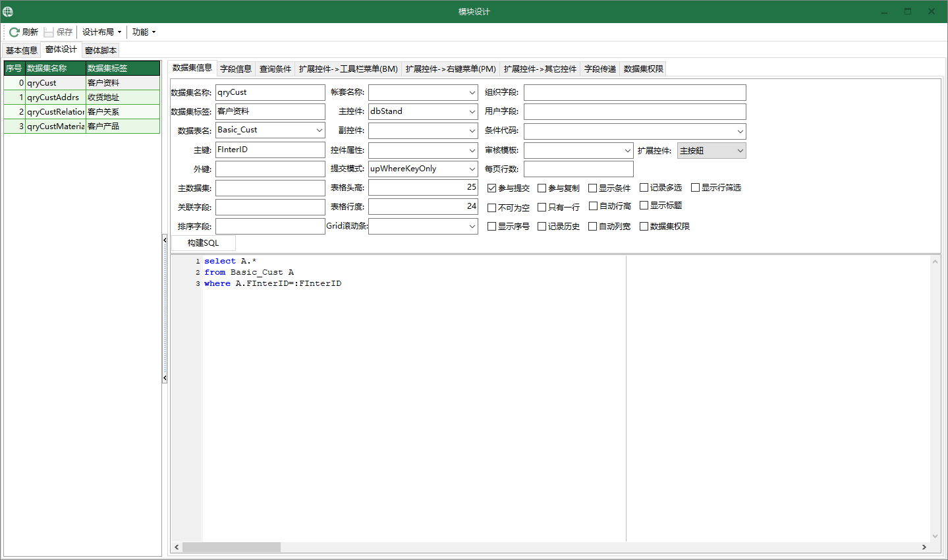
Task: Open the 扩展控件->右键菜单(PM) tab
Action: tap(451, 69)
